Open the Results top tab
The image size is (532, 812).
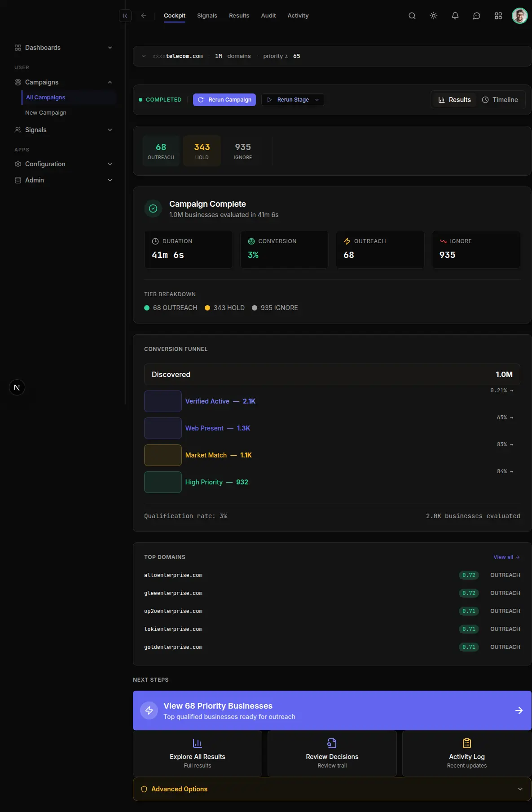[239, 16]
